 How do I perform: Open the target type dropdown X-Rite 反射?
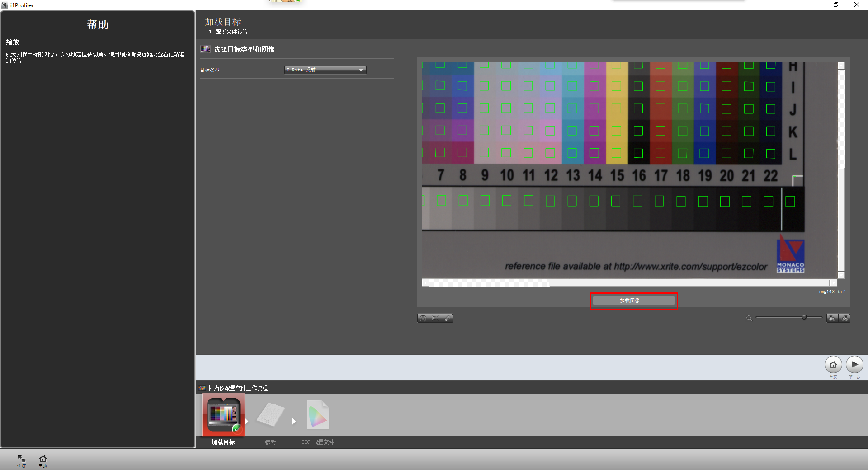[x=325, y=70]
